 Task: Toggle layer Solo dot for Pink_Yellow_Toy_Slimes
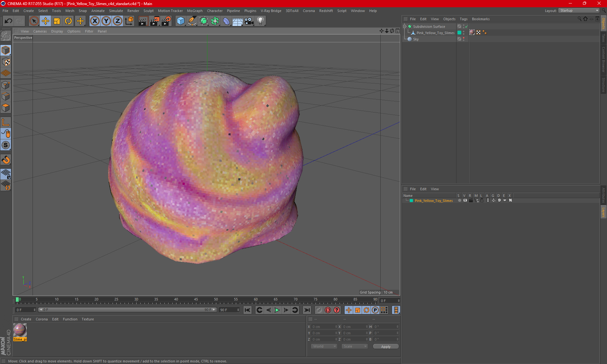459,200
